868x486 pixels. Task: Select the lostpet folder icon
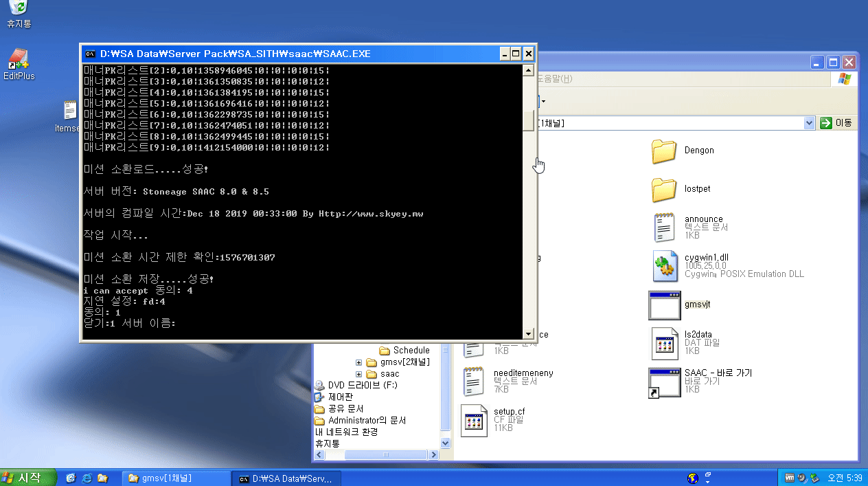click(x=664, y=189)
